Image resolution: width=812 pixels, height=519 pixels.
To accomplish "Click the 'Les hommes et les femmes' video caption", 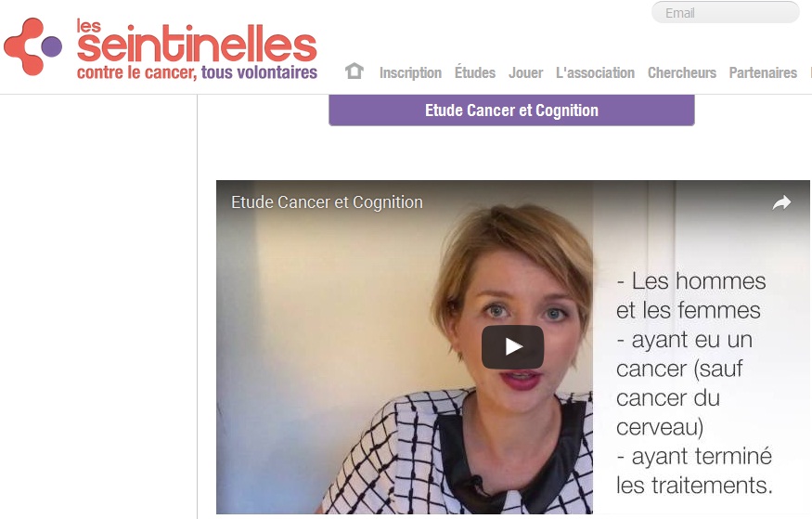I will pos(690,296).
